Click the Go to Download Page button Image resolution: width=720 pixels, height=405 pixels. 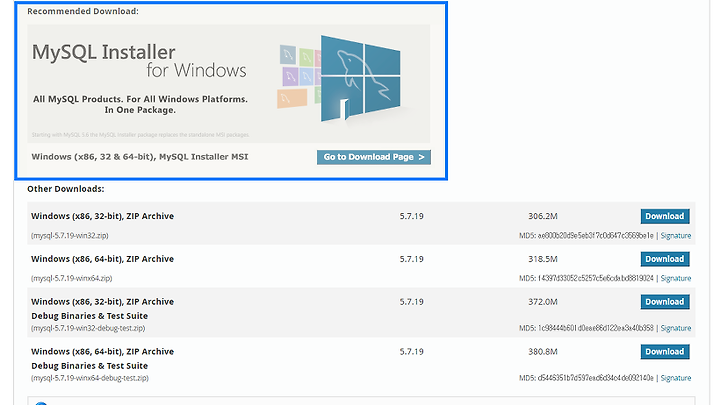click(x=374, y=157)
